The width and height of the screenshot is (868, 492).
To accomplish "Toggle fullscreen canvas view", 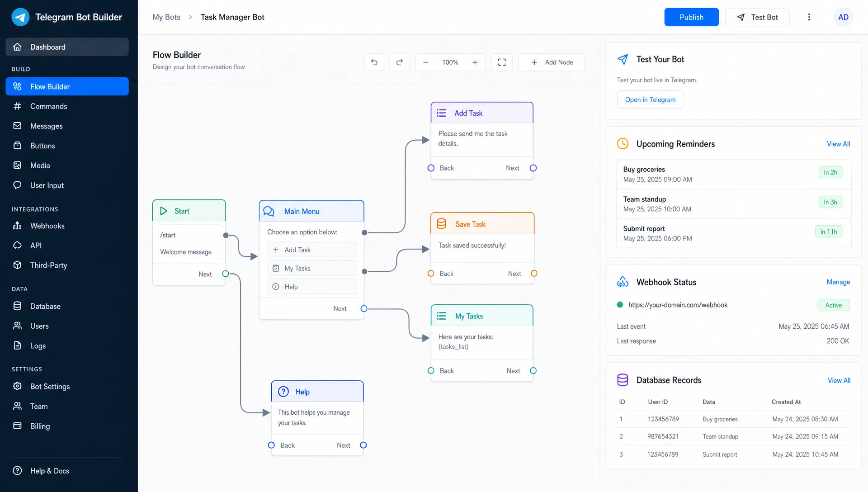I will 502,62.
